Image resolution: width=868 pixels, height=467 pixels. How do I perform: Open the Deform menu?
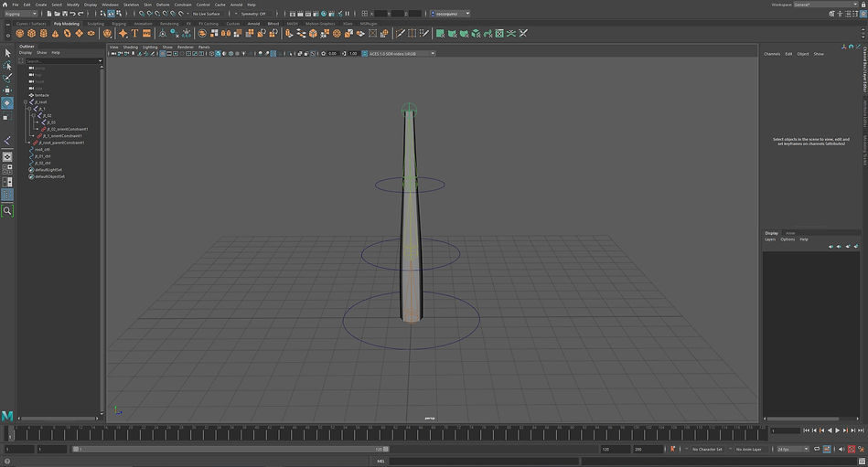[x=163, y=5]
